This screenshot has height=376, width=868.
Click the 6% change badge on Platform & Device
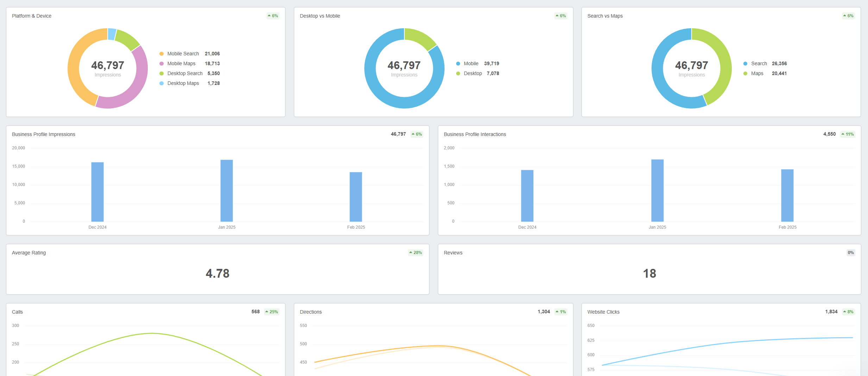pos(273,16)
